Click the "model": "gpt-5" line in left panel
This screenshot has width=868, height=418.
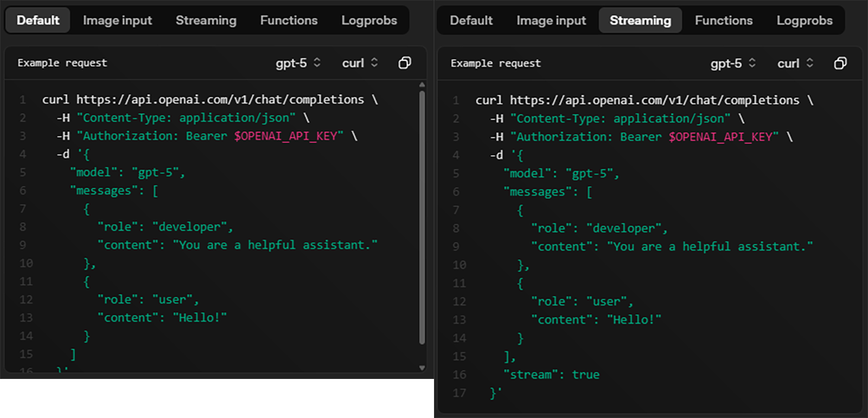tap(127, 172)
